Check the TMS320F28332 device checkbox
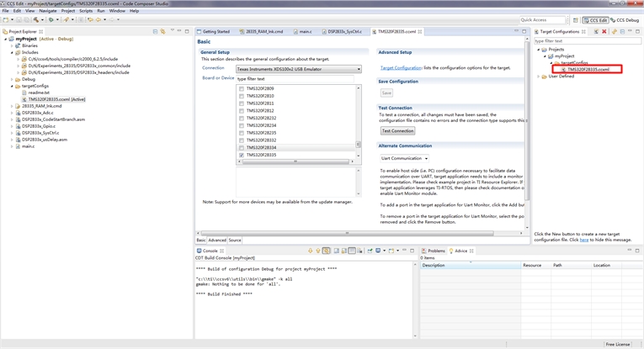644x349 pixels. click(x=242, y=140)
